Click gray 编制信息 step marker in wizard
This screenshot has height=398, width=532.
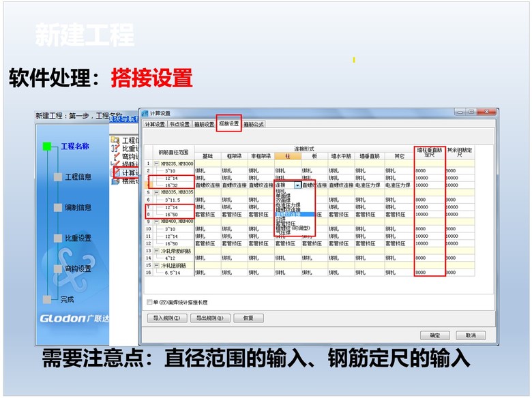click(58, 207)
